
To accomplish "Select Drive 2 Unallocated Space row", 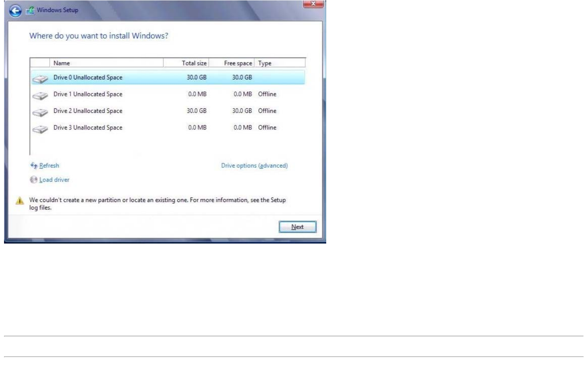I will (x=168, y=110).
